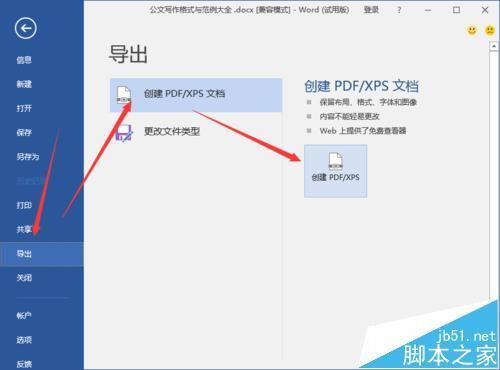
Task: Open the 帐户 (Account) page
Action: tap(24, 315)
